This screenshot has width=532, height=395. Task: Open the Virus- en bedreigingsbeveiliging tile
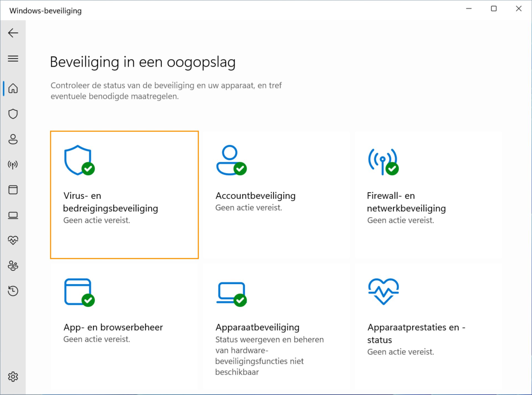point(124,195)
